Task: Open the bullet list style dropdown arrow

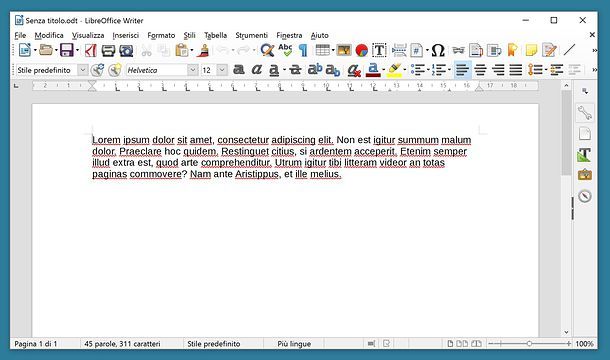Action: coord(428,70)
